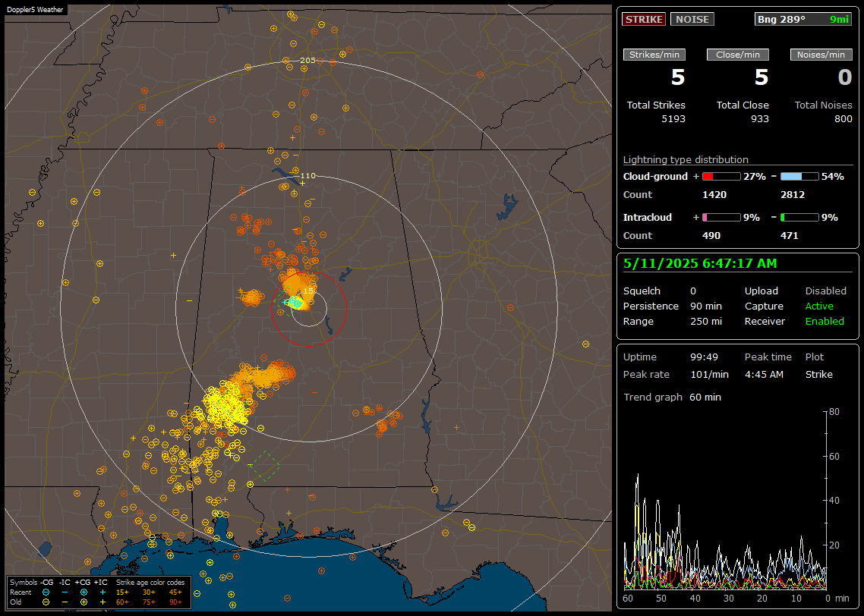The width and height of the screenshot is (864, 616).
Task: Click the NOISE indicator
Action: (692, 19)
